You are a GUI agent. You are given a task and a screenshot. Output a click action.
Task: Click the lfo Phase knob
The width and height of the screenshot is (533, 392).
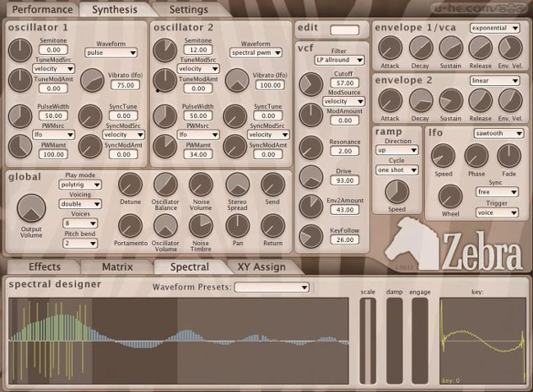[x=476, y=155]
